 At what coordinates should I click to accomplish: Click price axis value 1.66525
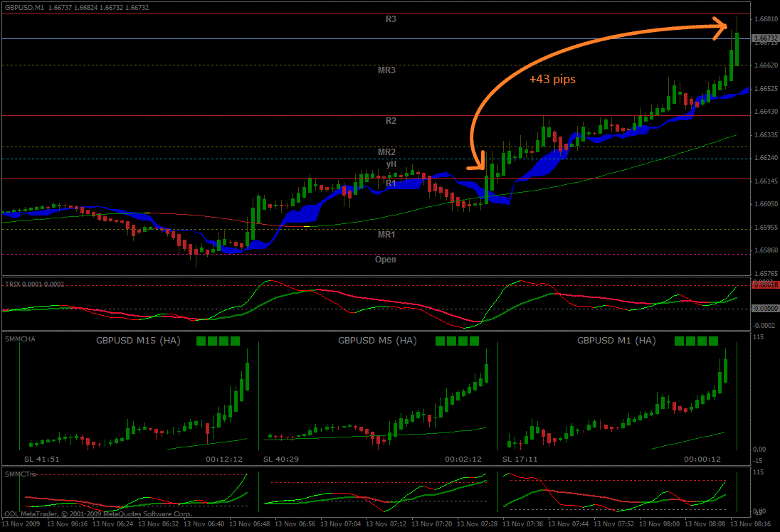pos(766,88)
